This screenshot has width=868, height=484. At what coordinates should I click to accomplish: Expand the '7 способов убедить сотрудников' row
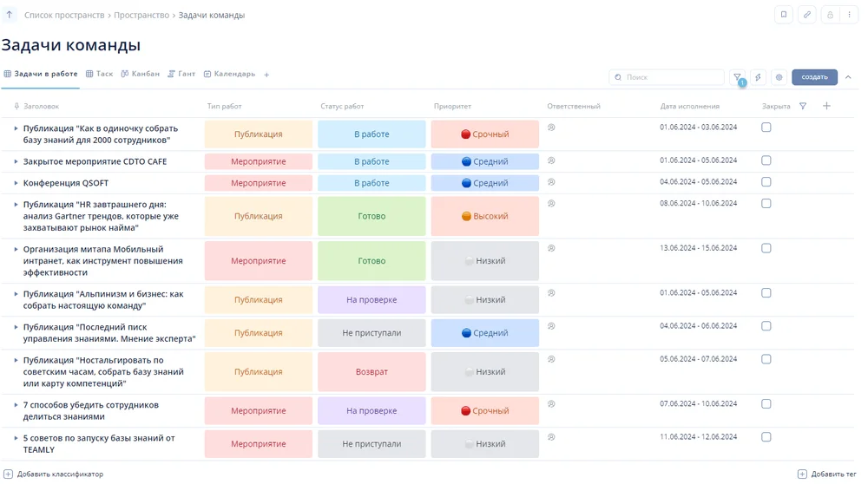[16, 405]
